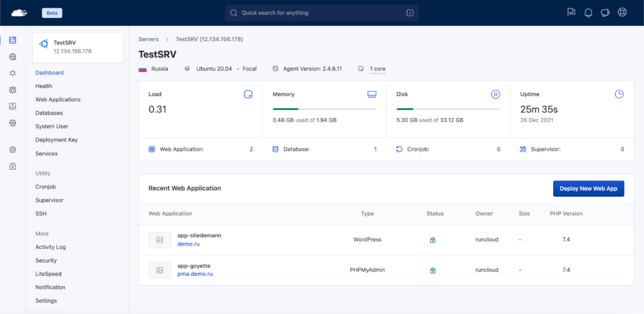Screen dimensions: 644x314
Task: Go to Web Applications in sidebar
Action: pos(58,100)
